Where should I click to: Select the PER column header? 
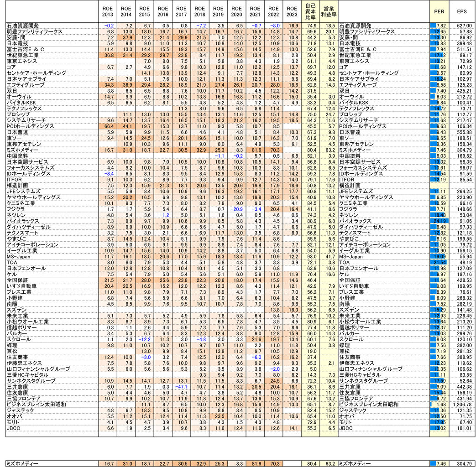(x=439, y=11)
